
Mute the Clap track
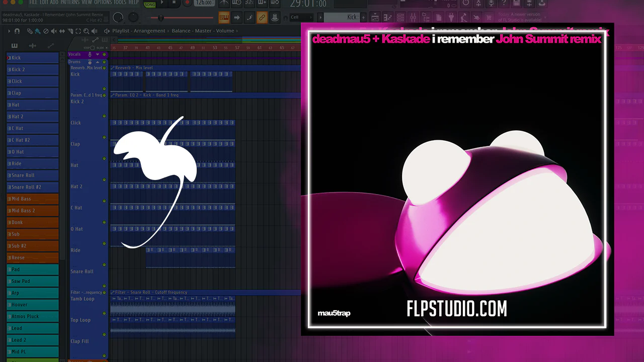[104, 158]
